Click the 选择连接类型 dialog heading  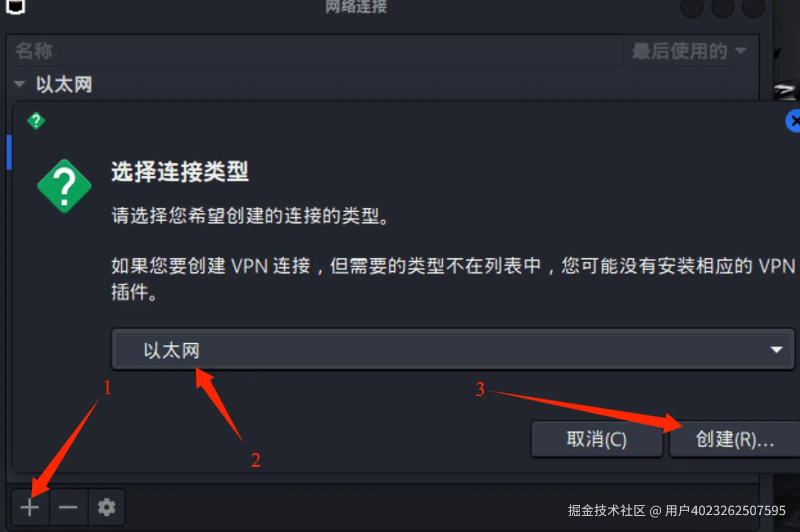click(x=180, y=171)
